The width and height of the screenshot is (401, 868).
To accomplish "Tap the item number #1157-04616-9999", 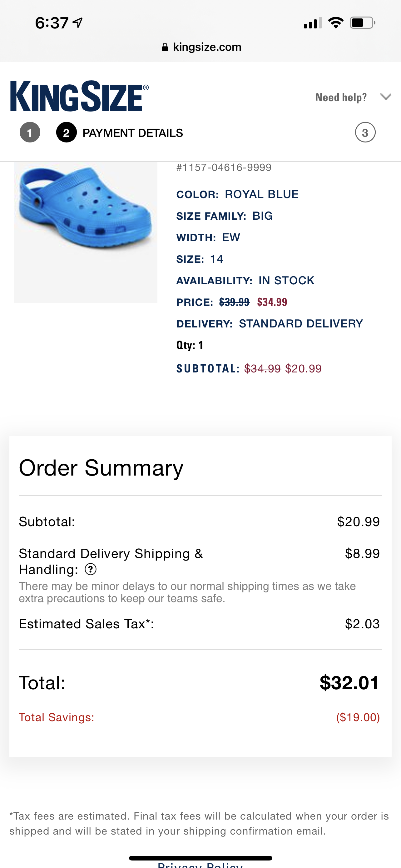I will pos(224,167).
